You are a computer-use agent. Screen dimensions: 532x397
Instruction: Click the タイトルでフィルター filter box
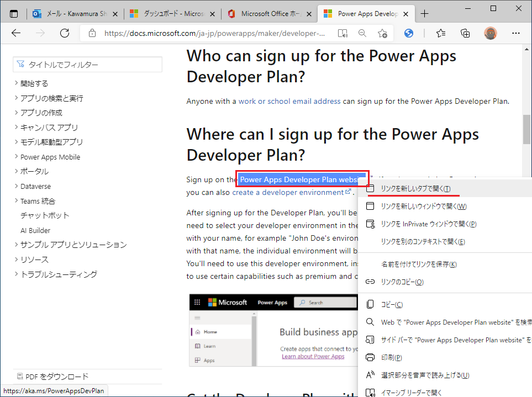(87, 65)
